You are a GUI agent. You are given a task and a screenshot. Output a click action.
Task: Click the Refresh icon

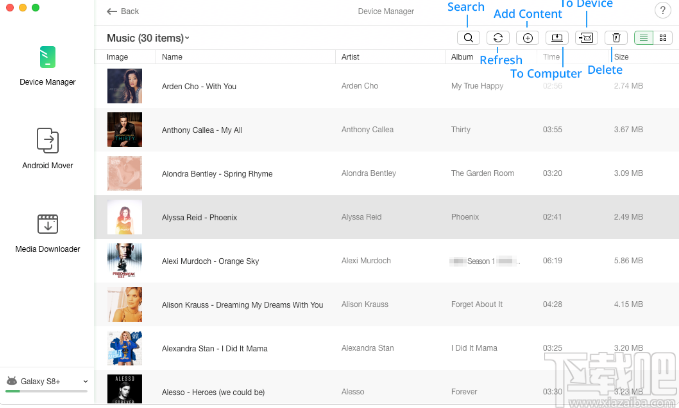(498, 38)
